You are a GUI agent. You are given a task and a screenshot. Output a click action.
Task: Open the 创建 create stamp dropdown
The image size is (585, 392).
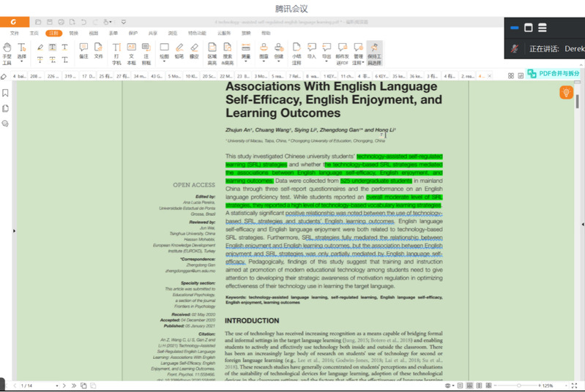point(279,52)
